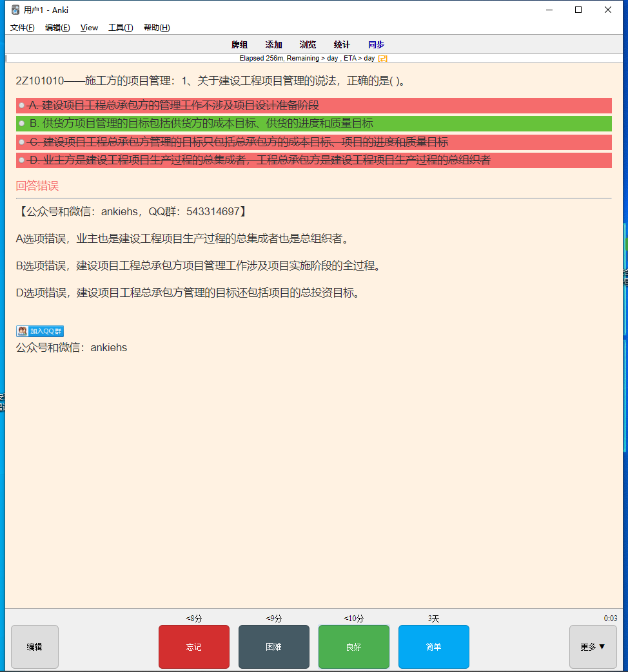The width and height of the screenshot is (628, 672).
Task: Click the 公众号和微信：ankiehs footer text
Action: (x=72, y=347)
